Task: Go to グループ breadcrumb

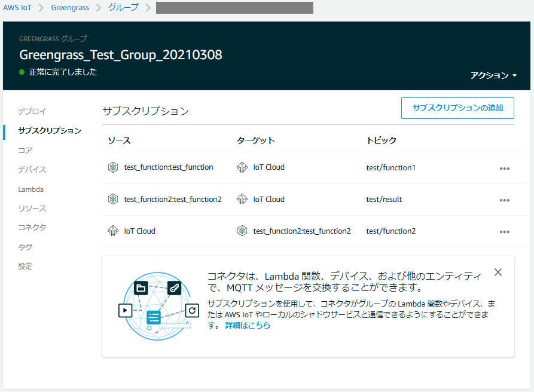Action: [123, 8]
